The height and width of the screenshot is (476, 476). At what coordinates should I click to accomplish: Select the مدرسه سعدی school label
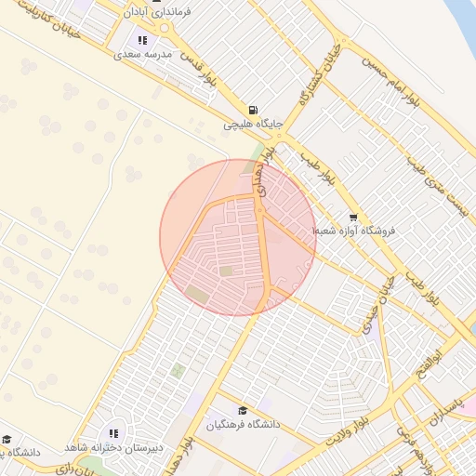142,55
